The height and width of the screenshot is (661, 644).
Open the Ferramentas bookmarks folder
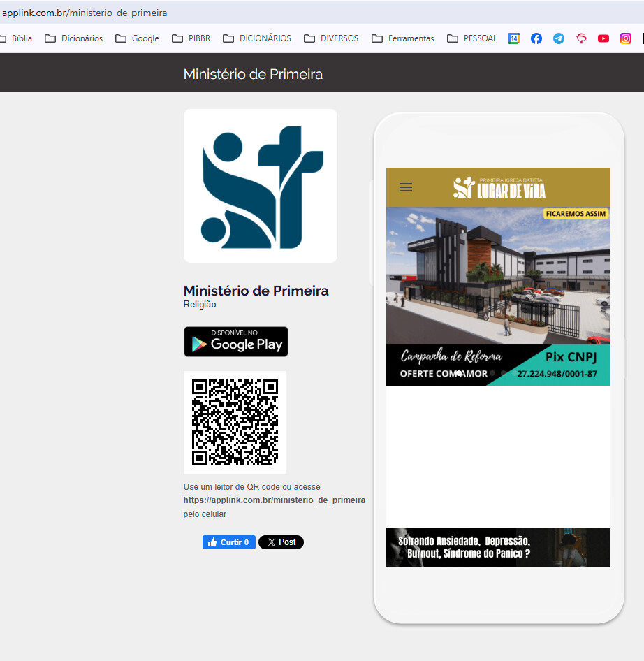point(403,38)
